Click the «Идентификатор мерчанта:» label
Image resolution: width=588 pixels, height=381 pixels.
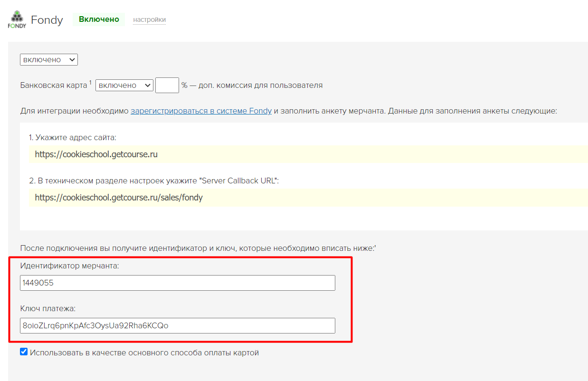(x=69, y=266)
